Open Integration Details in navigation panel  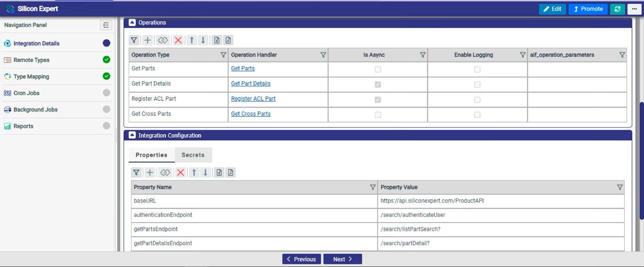[57, 43]
